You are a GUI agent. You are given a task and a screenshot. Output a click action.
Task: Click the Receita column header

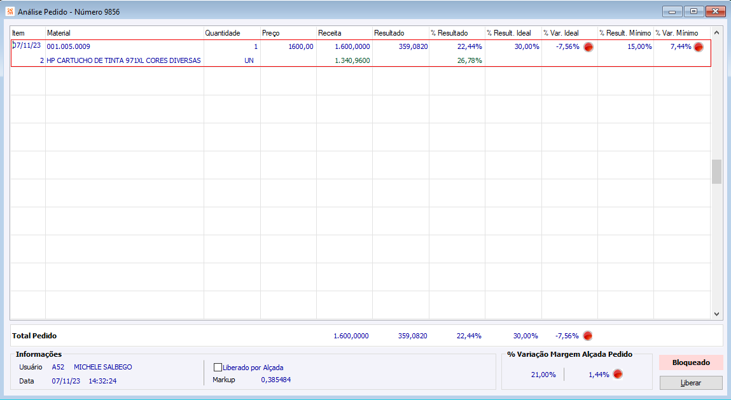pyautogui.click(x=344, y=33)
